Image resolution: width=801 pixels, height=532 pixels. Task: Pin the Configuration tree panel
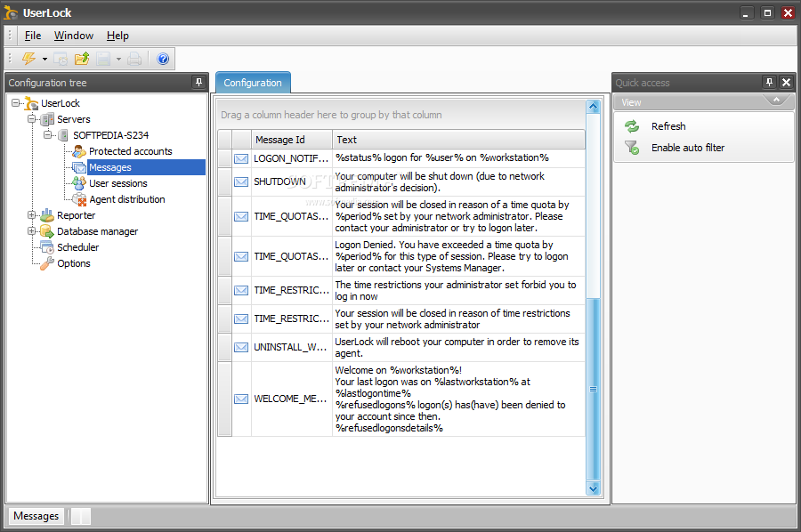[198, 82]
